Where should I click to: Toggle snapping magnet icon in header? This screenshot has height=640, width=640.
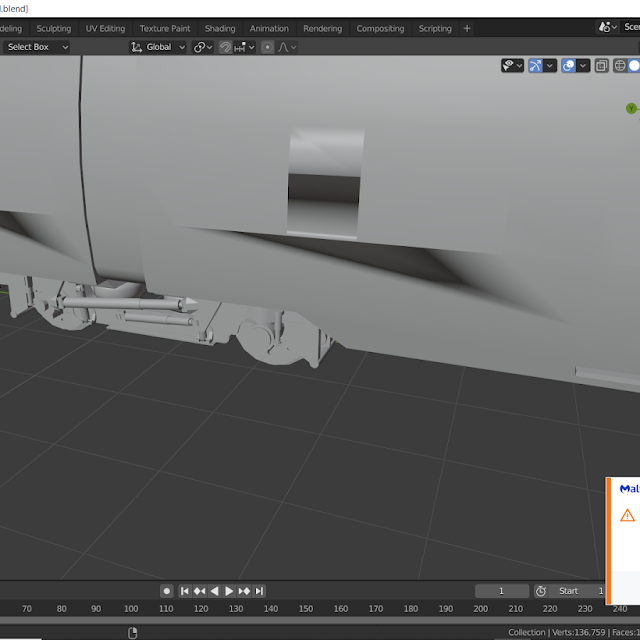227,47
